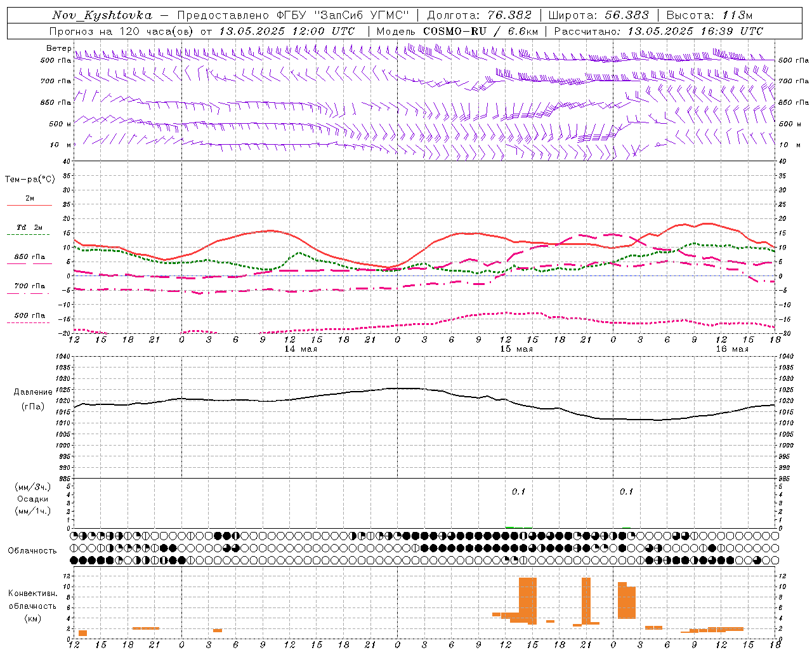Click -20 on the right temperature axis
The height and width of the screenshot is (650, 812).
pyautogui.click(x=783, y=333)
